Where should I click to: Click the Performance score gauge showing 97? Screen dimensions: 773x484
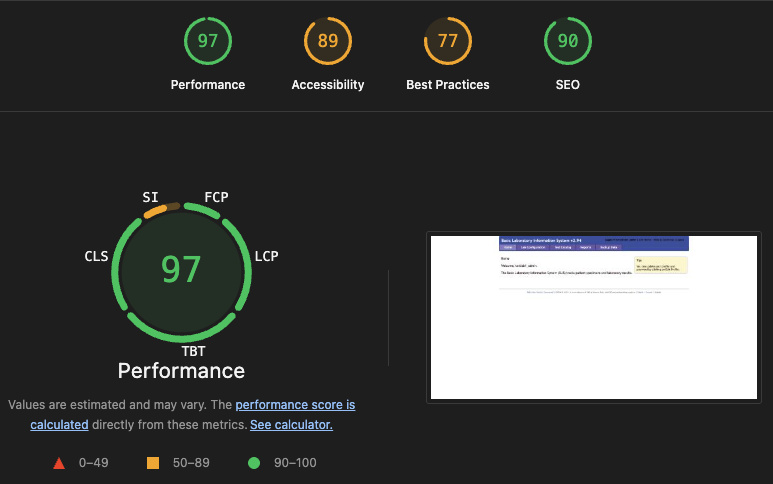[208, 41]
